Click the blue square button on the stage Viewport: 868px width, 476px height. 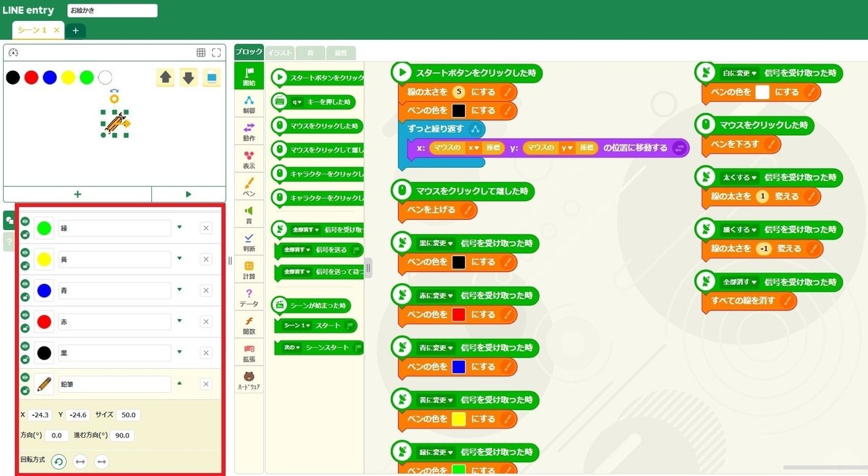tap(210, 77)
